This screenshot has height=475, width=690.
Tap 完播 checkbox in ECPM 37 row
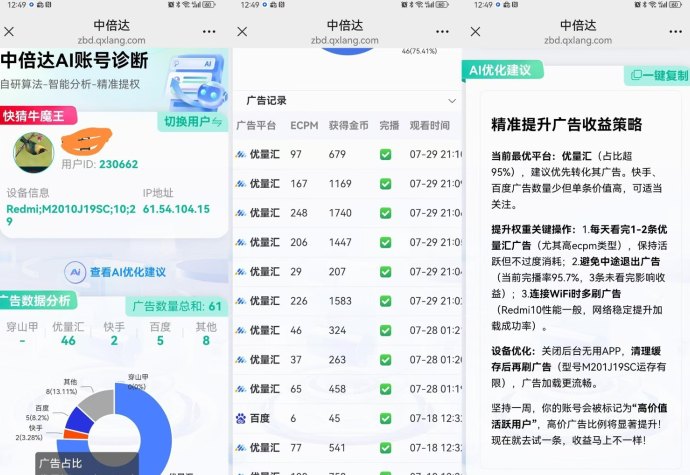(x=385, y=360)
